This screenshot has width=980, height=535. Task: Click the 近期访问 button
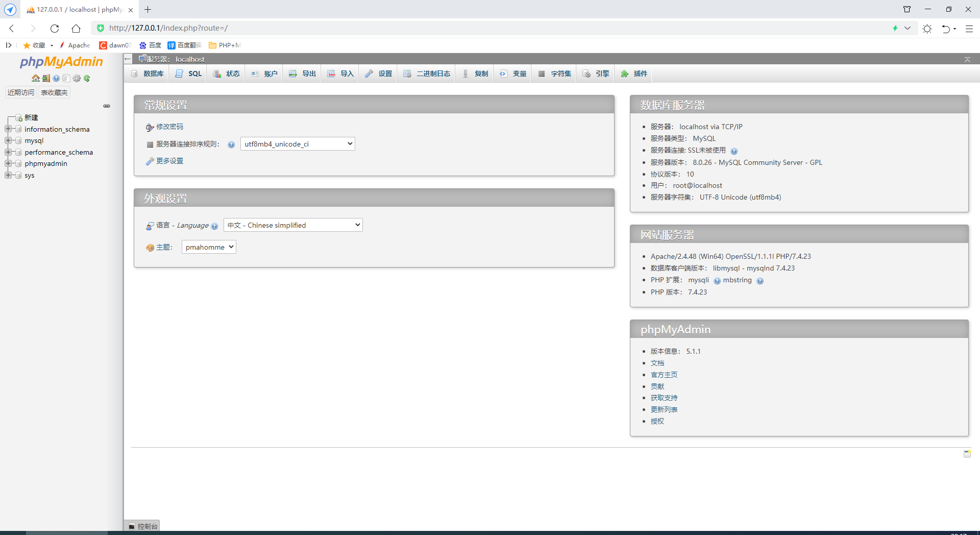(20, 92)
